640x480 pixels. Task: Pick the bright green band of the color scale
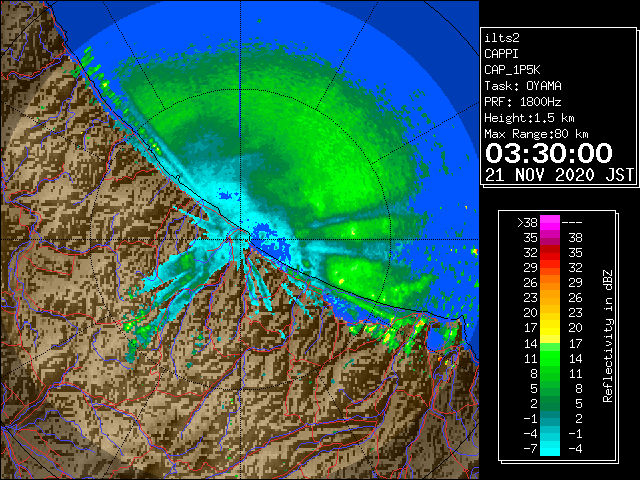[550, 358]
